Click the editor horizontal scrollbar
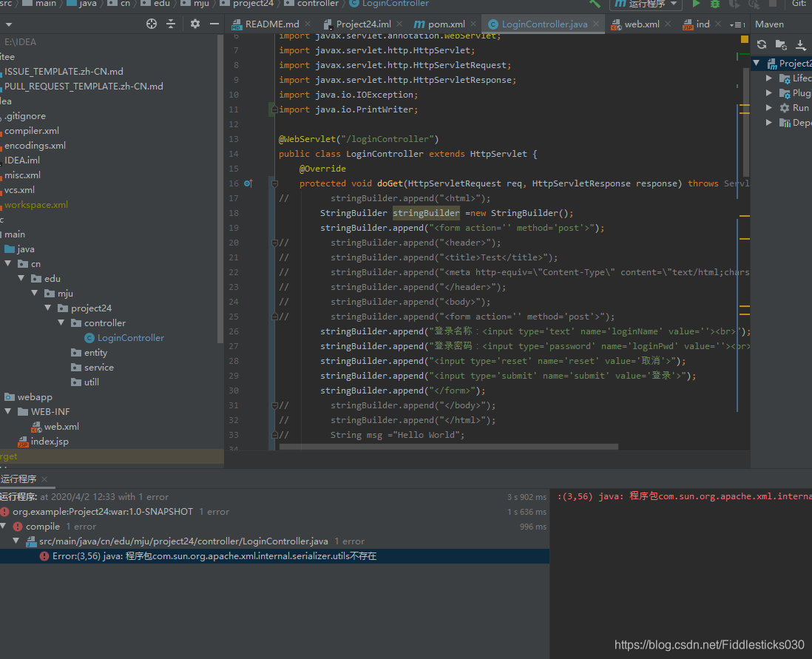Screen dimensions: 812x659 click(x=448, y=447)
